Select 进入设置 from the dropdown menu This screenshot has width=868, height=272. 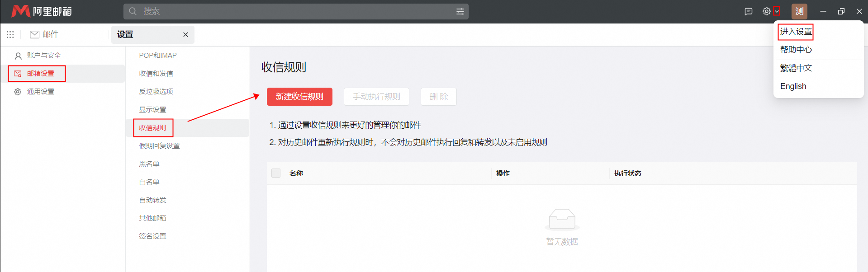click(x=796, y=32)
